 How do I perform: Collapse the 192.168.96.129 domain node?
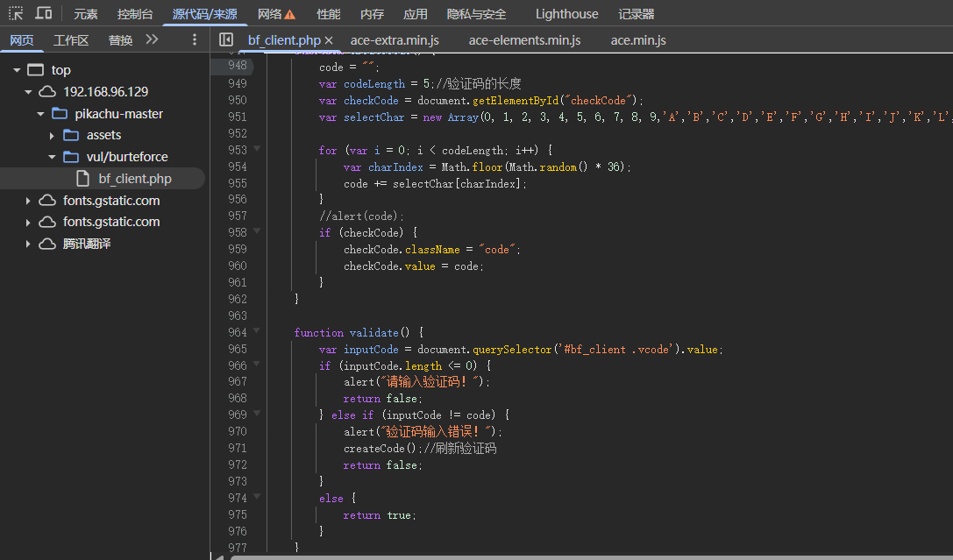click(x=28, y=92)
